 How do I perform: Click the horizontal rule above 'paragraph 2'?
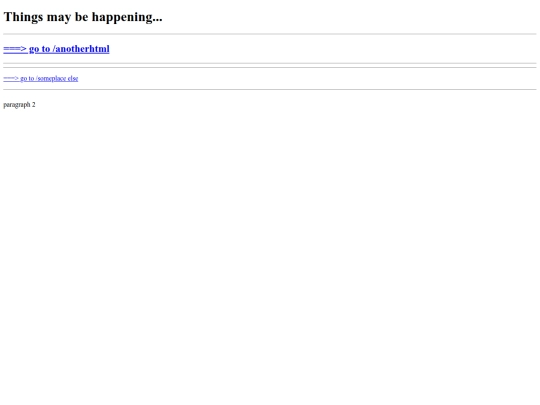tap(270, 90)
